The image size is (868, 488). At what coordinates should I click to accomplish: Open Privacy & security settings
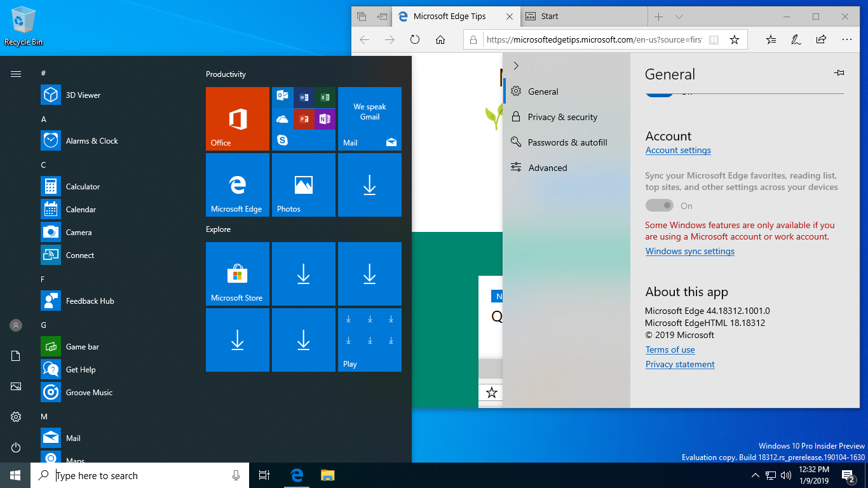click(567, 117)
